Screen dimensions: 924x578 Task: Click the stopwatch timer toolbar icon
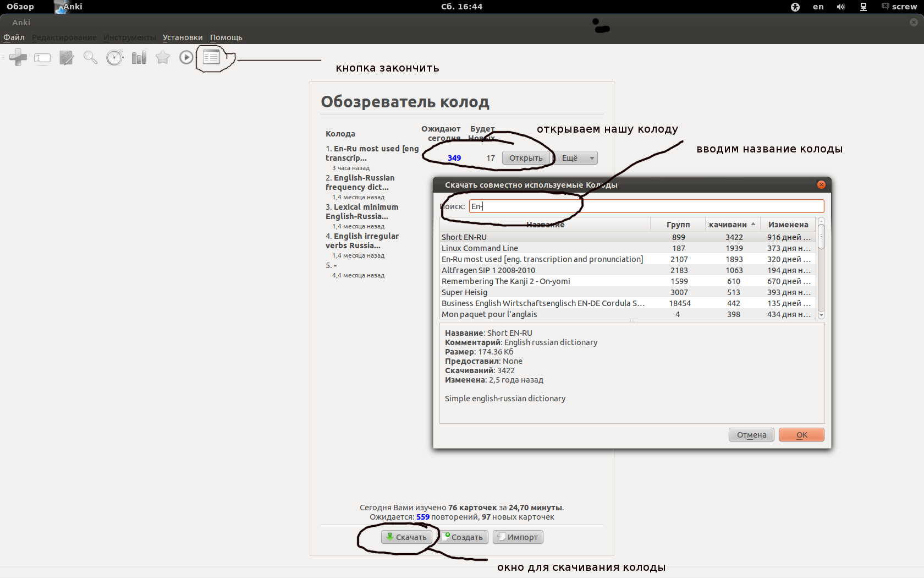click(115, 57)
